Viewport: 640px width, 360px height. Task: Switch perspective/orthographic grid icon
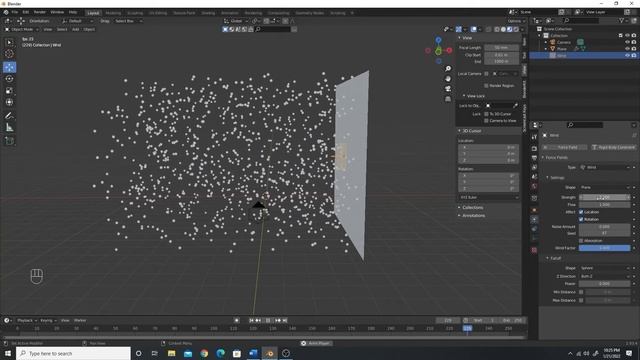point(448,99)
